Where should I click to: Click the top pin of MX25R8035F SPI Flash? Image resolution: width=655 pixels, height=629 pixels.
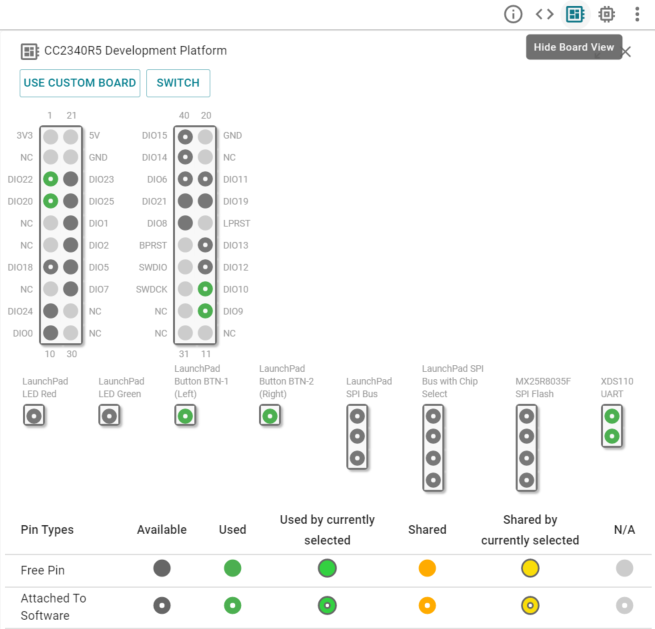(527, 415)
